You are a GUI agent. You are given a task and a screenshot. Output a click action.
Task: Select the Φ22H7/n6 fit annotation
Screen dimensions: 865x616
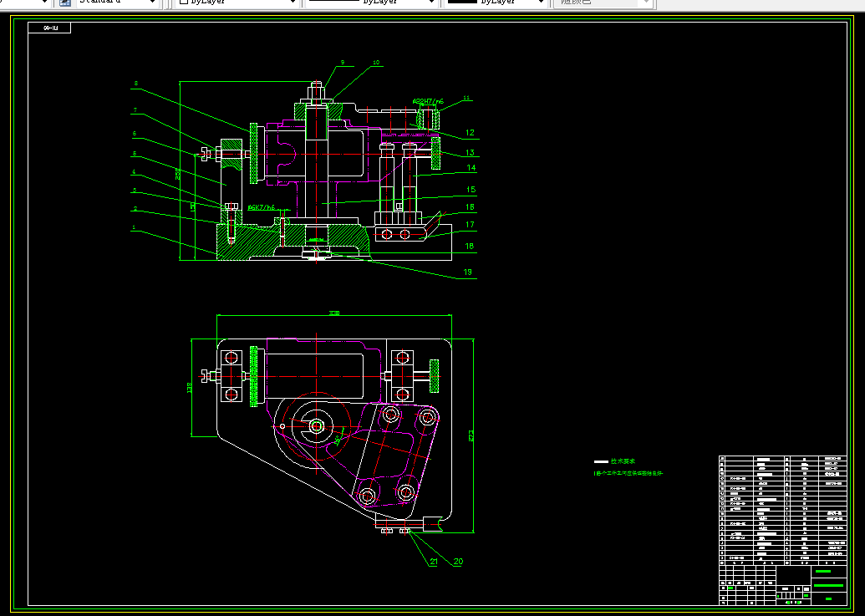428,101
